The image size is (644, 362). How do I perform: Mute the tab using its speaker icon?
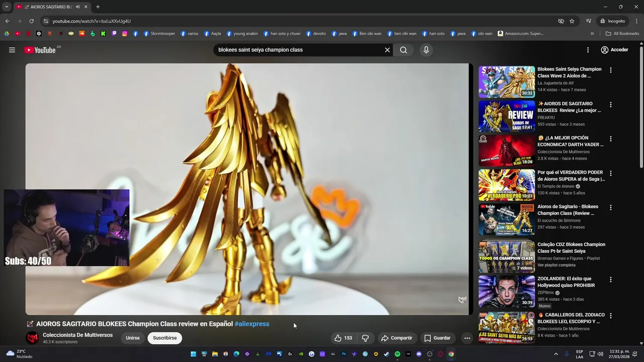[x=77, y=7]
